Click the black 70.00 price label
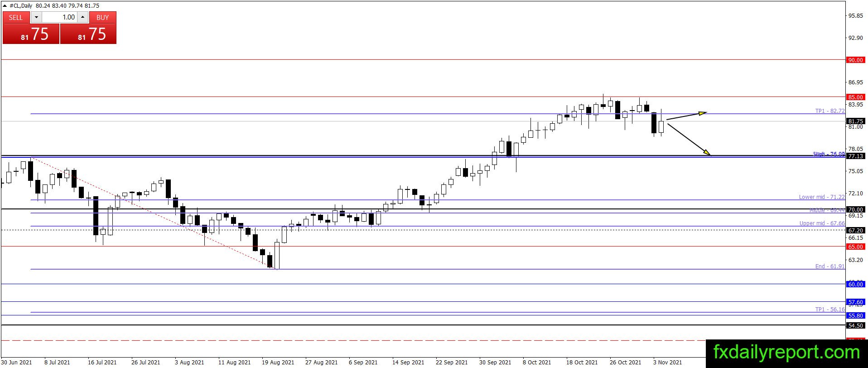 pos(855,209)
